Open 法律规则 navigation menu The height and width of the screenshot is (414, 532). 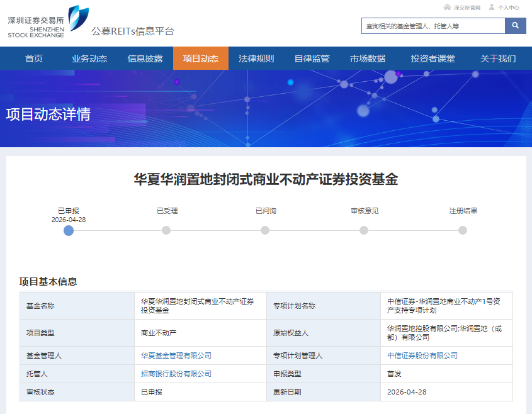256,59
